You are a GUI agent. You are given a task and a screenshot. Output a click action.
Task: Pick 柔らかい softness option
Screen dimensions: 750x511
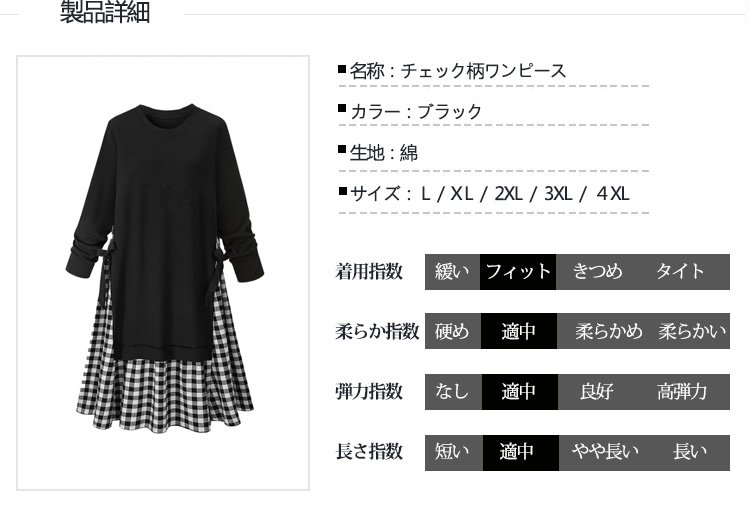pyautogui.click(x=692, y=331)
